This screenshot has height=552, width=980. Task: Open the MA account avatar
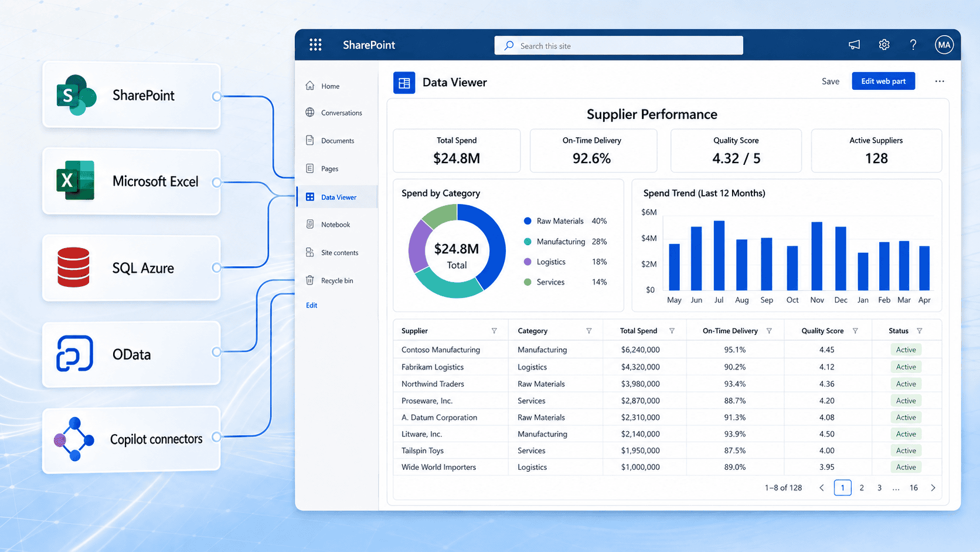point(944,45)
